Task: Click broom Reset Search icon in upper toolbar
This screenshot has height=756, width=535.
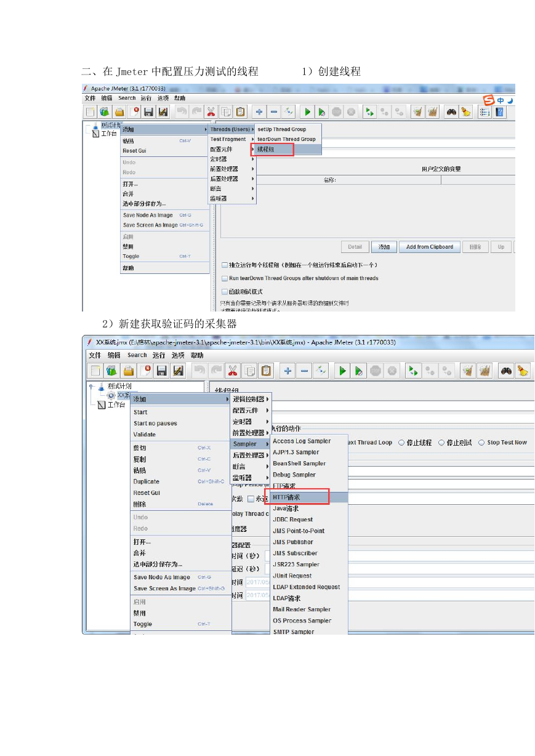Action: click(x=466, y=111)
